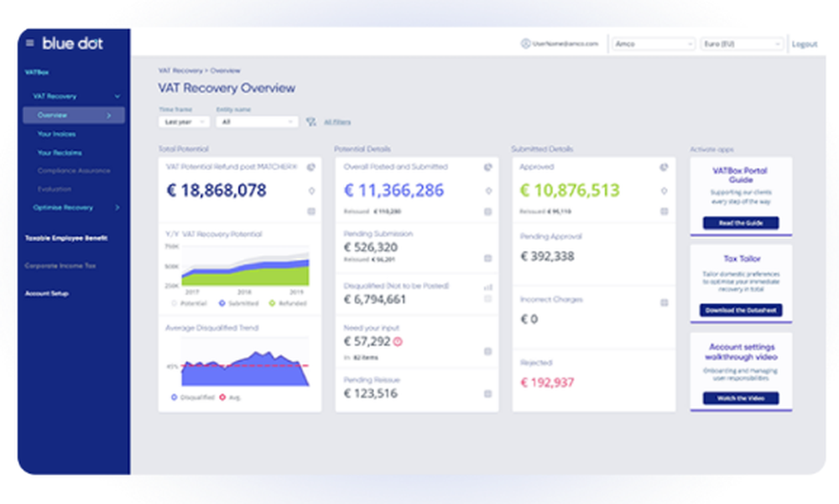The width and height of the screenshot is (839, 504).
Task: Expand the Optimise Recovery sidebar section
Action: point(117,208)
